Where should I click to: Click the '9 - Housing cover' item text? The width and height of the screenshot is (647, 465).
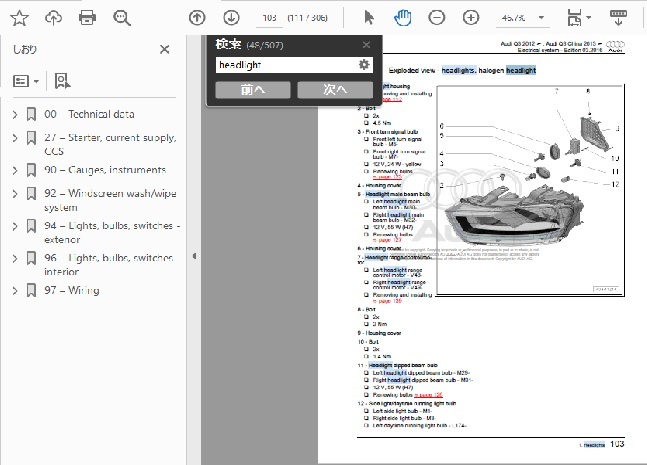pyautogui.click(x=379, y=333)
